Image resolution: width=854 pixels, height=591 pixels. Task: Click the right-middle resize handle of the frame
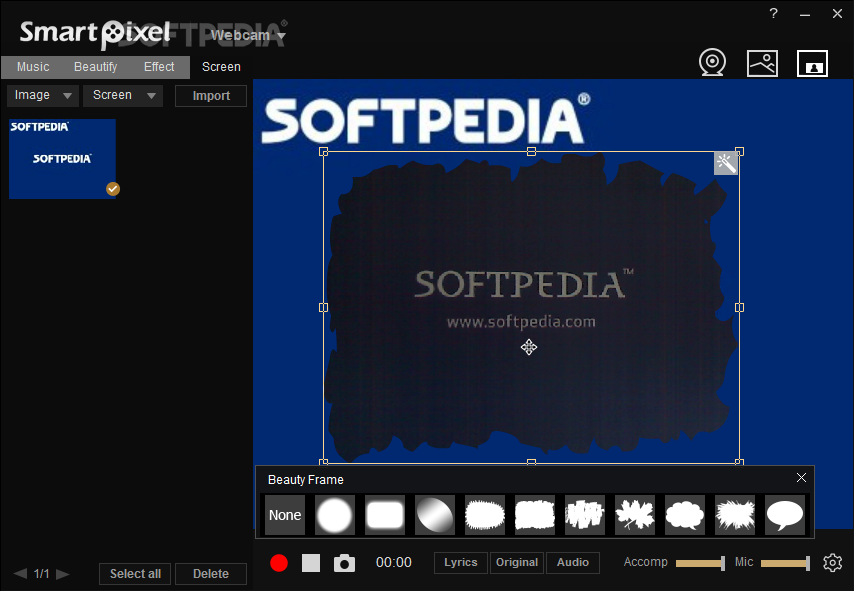click(739, 307)
